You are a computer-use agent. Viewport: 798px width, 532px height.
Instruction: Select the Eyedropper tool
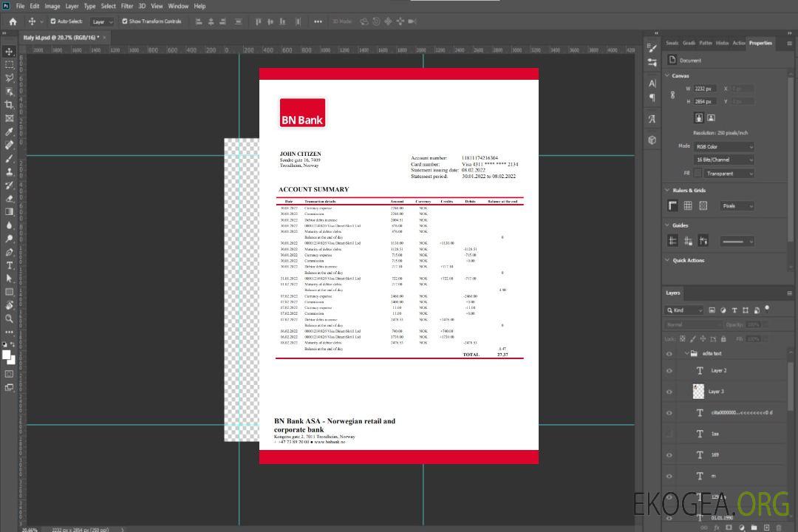(x=10, y=132)
